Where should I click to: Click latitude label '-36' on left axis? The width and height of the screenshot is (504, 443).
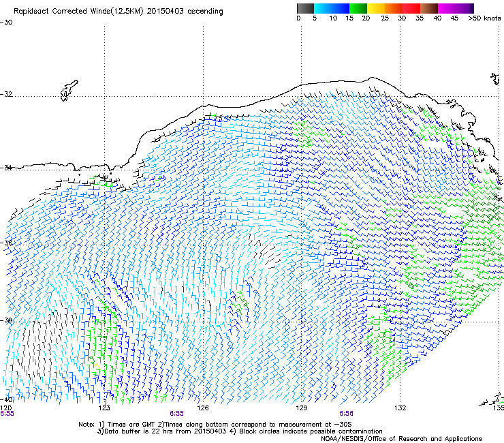click(6, 243)
